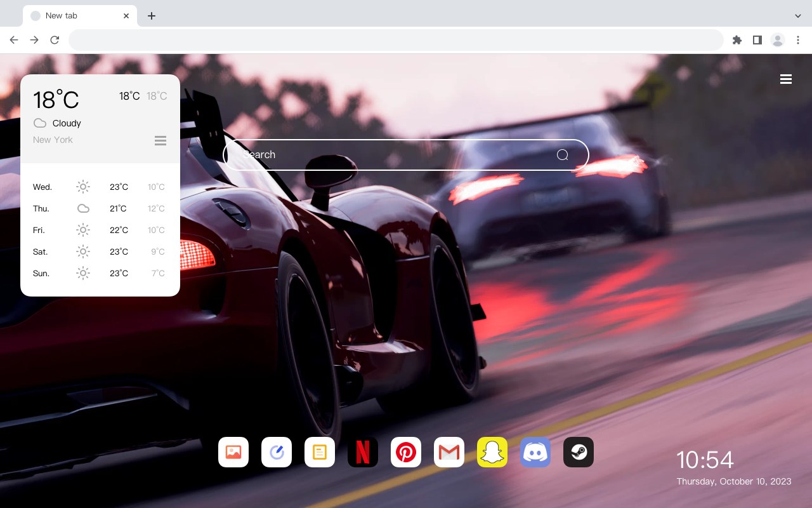Open Chrome's three-dot menu
This screenshot has width=812, height=508.
click(798, 40)
